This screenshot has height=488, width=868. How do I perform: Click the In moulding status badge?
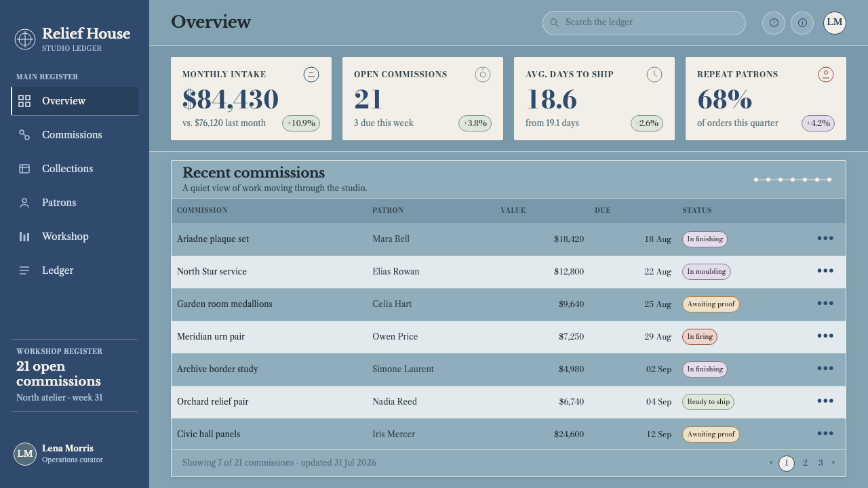tap(707, 272)
